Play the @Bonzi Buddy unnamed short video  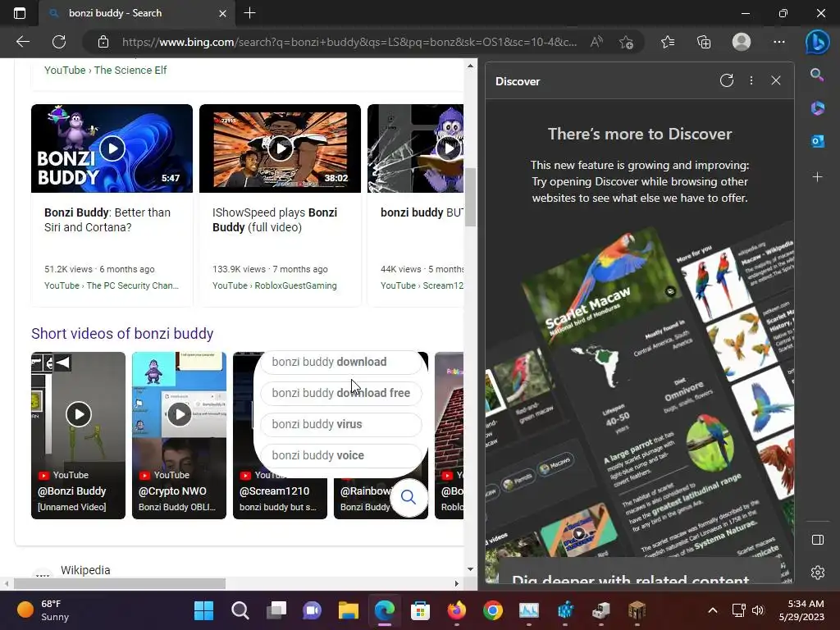78,414
